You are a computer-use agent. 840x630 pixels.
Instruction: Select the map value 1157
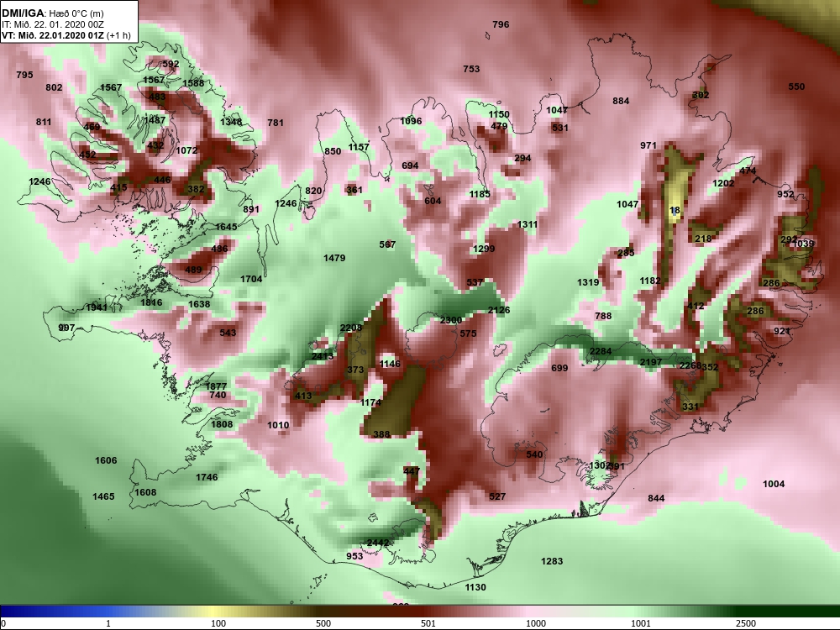359,147
